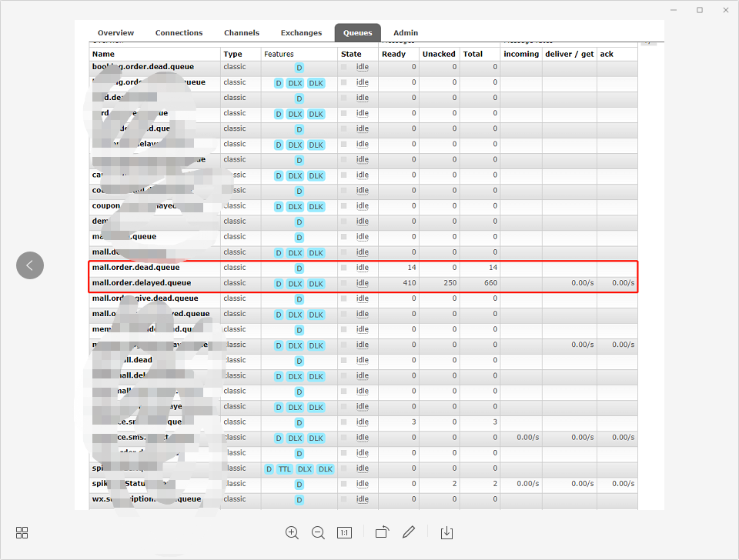Sort by the Unacked column header
Screen dimensions: 739x560
pyautogui.click(x=439, y=54)
